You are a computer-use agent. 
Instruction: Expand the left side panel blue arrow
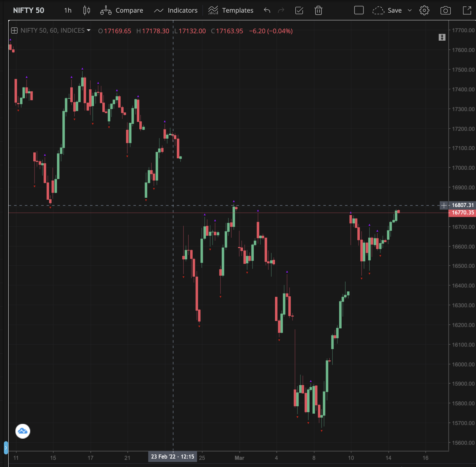pyautogui.click(x=6, y=448)
